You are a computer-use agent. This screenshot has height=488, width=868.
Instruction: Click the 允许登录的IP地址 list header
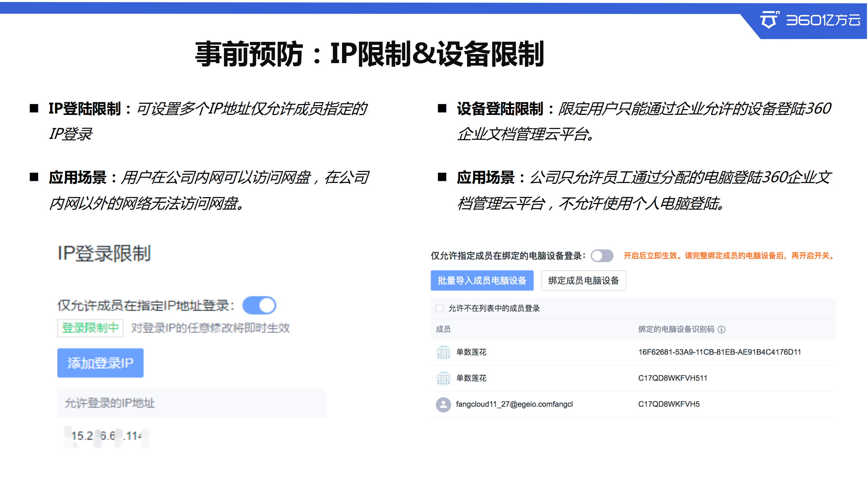click(191, 403)
